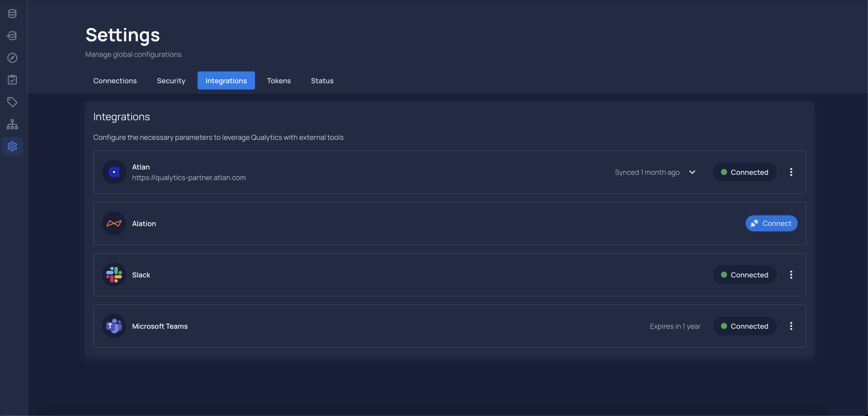Click the 'Expires in 1 year' text

(x=675, y=326)
